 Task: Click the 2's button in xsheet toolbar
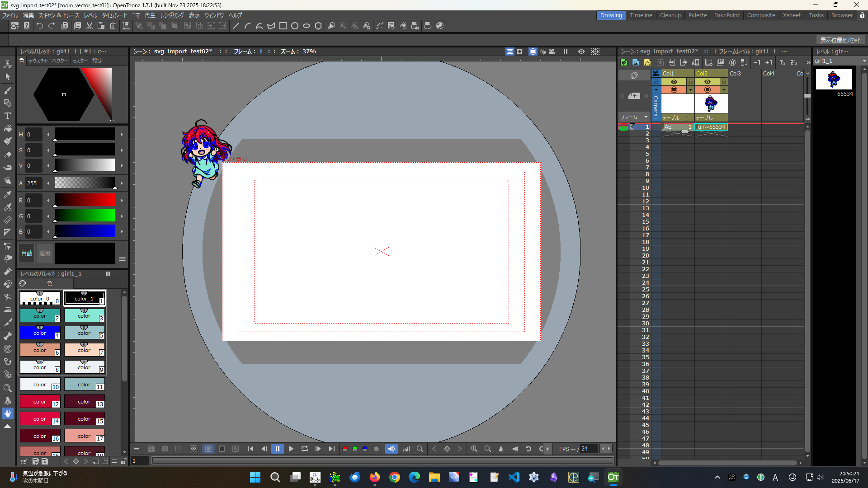(793, 62)
